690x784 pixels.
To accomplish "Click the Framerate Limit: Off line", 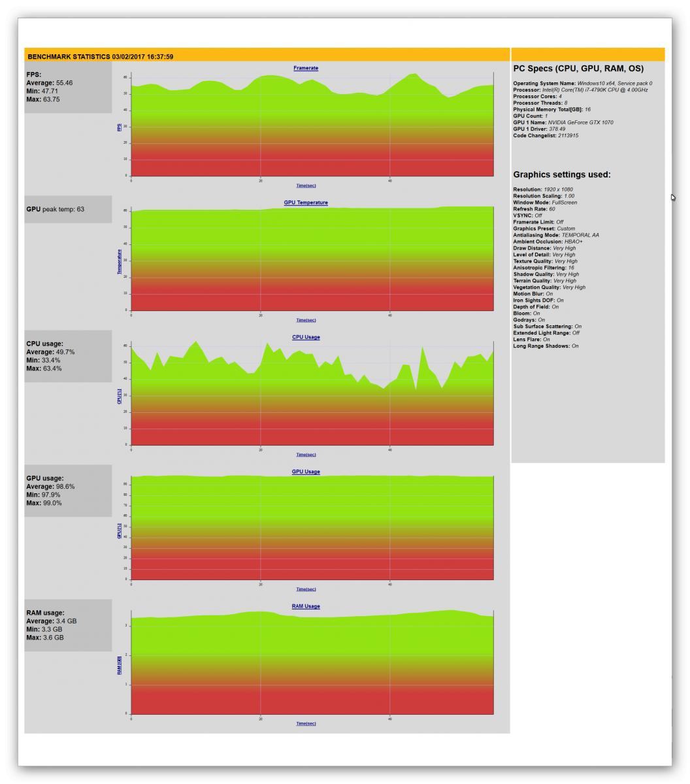I will [538, 222].
